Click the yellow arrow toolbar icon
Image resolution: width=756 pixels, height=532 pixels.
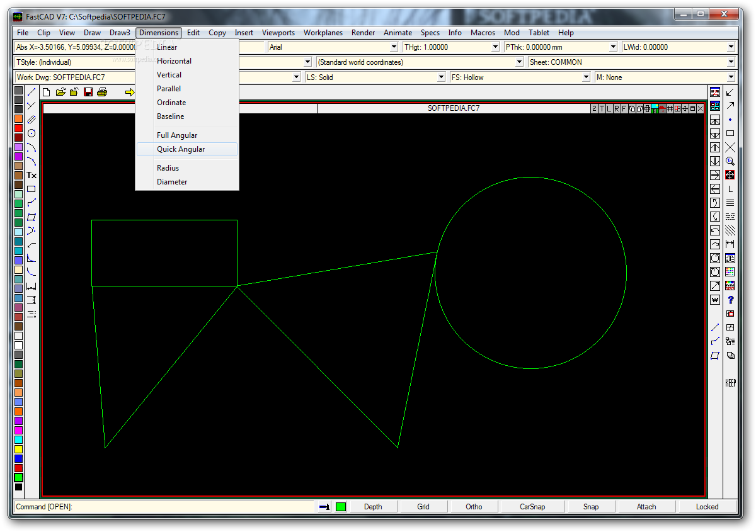pyautogui.click(x=130, y=93)
